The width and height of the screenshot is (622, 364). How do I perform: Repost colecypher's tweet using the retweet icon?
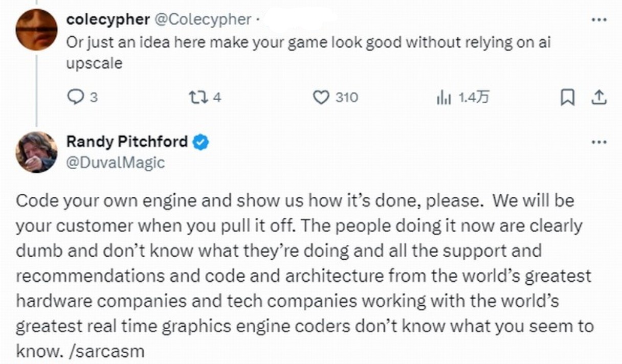196,97
